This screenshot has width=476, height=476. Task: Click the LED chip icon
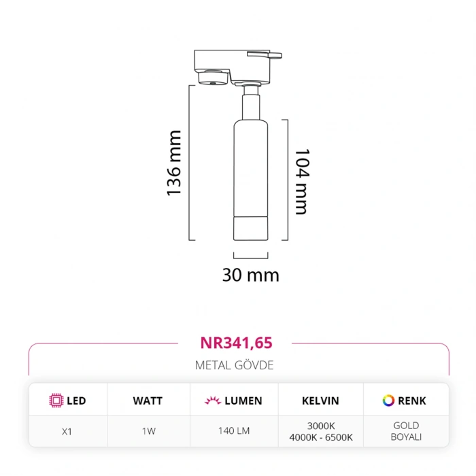pyautogui.click(x=56, y=401)
